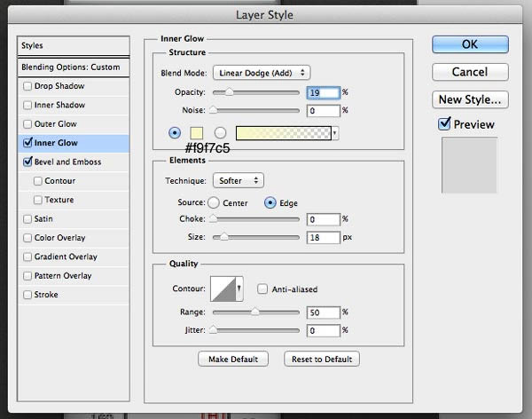Enable the Contour sub-option checkbox

click(x=37, y=181)
